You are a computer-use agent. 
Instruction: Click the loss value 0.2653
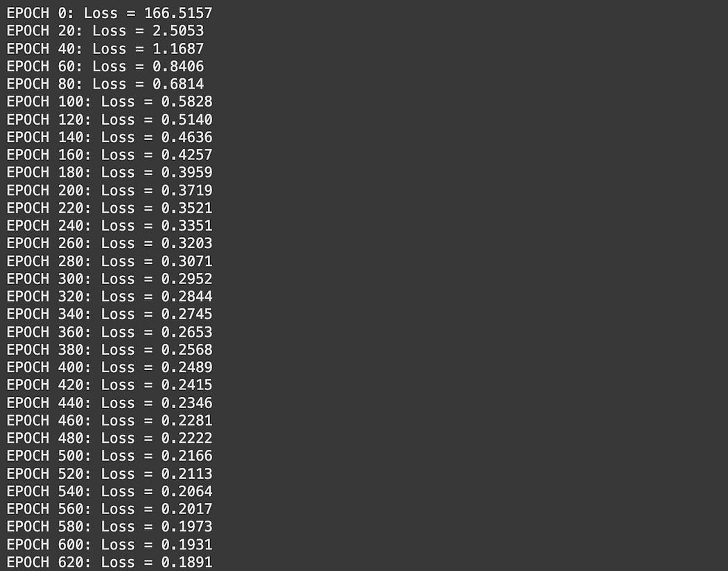(187, 332)
